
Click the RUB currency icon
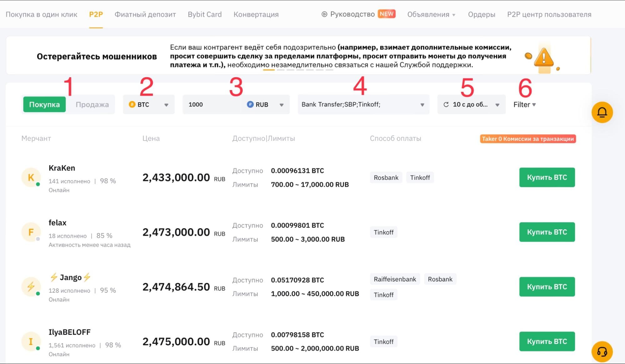(250, 104)
